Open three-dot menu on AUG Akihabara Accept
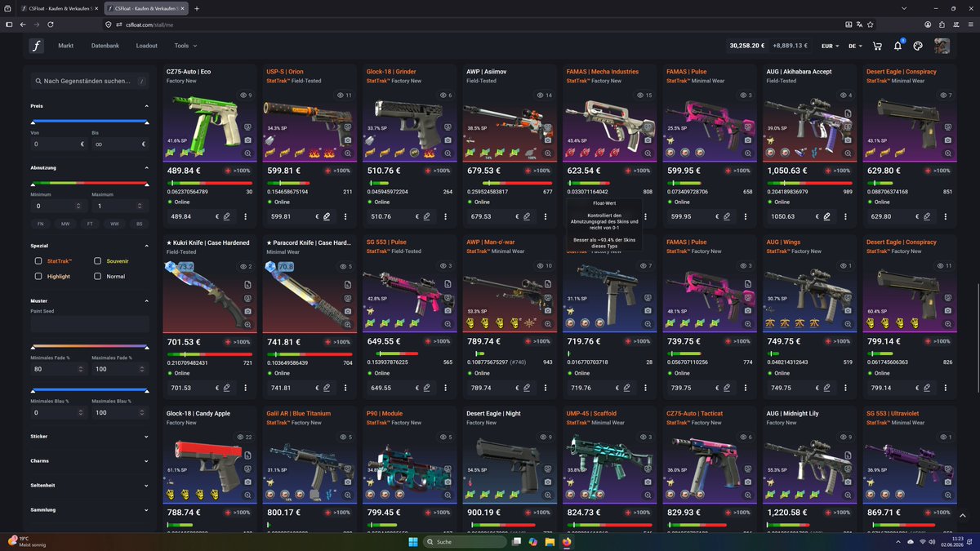Image resolution: width=980 pixels, height=551 pixels. (845, 216)
